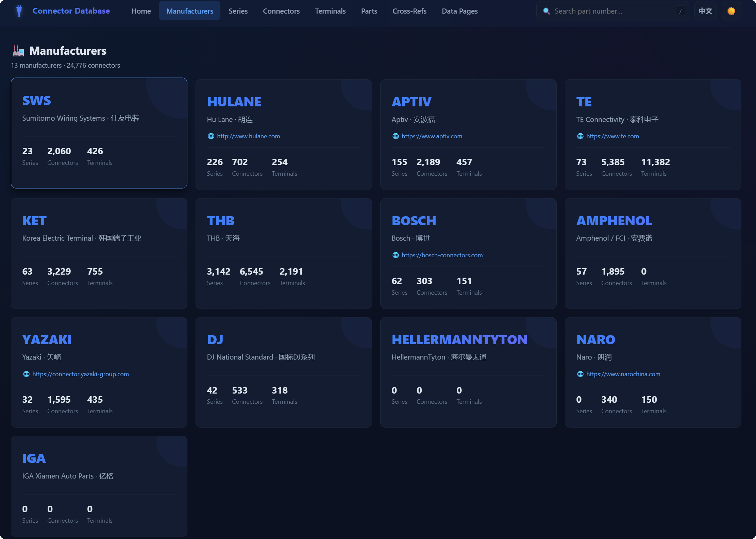The width and height of the screenshot is (756, 539).
Task: Click globe icon next to bosch-connectors.com
Action: pyautogui.click(x=396, y=255)
